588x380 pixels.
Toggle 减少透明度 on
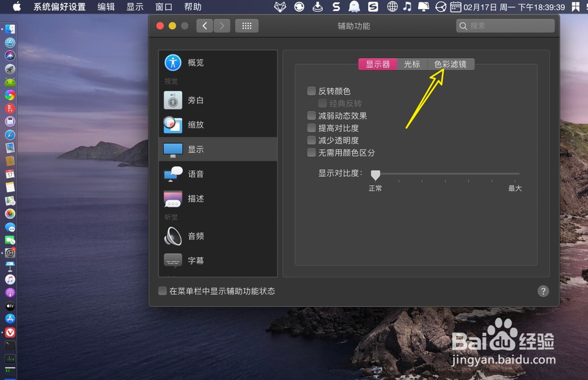(311, 140)
